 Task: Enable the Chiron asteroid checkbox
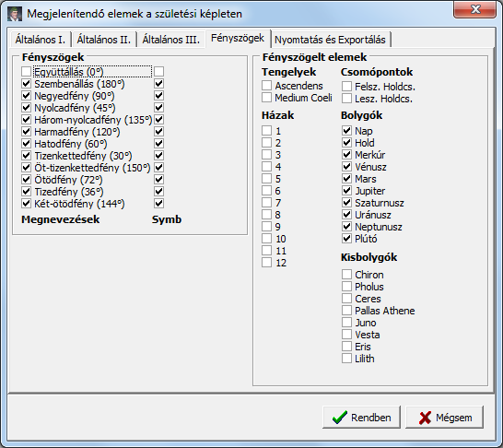(346, 275)
